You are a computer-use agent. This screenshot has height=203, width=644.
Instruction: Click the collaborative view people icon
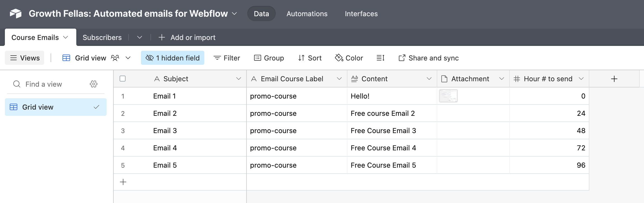point(115,58)
